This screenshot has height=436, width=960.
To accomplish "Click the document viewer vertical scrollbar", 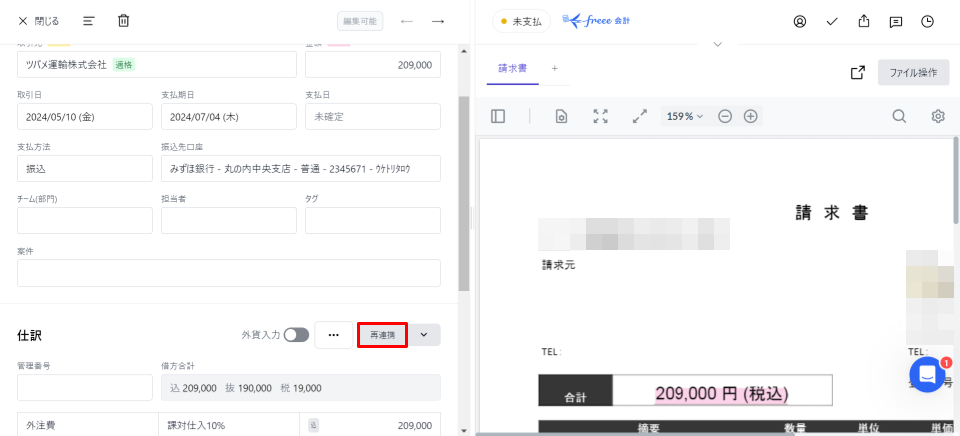I will point(956,181).
